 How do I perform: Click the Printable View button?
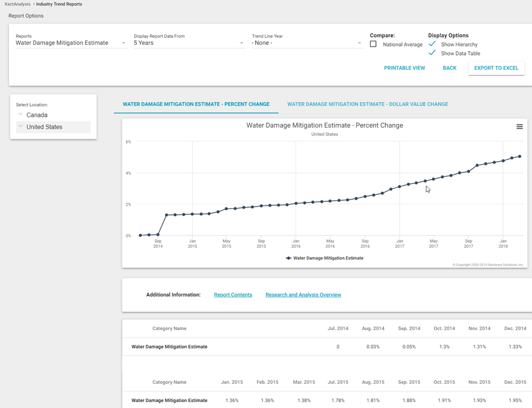click(x=404, y=68)
